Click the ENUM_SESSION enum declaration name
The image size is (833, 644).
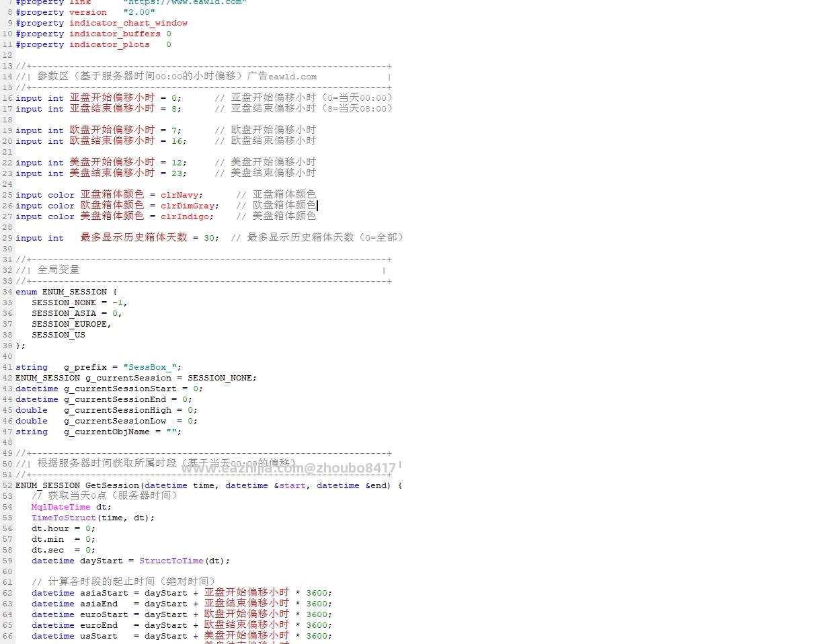75,292
